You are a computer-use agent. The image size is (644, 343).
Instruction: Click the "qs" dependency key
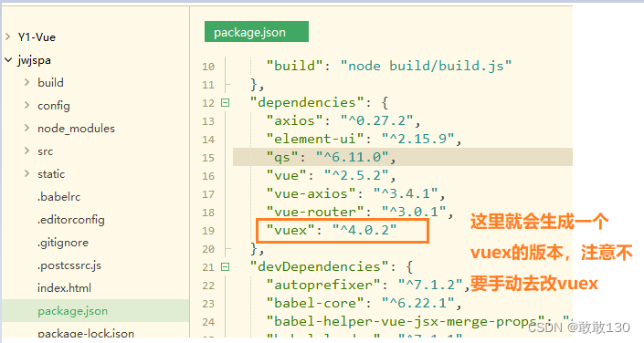[x=282, y=157]
